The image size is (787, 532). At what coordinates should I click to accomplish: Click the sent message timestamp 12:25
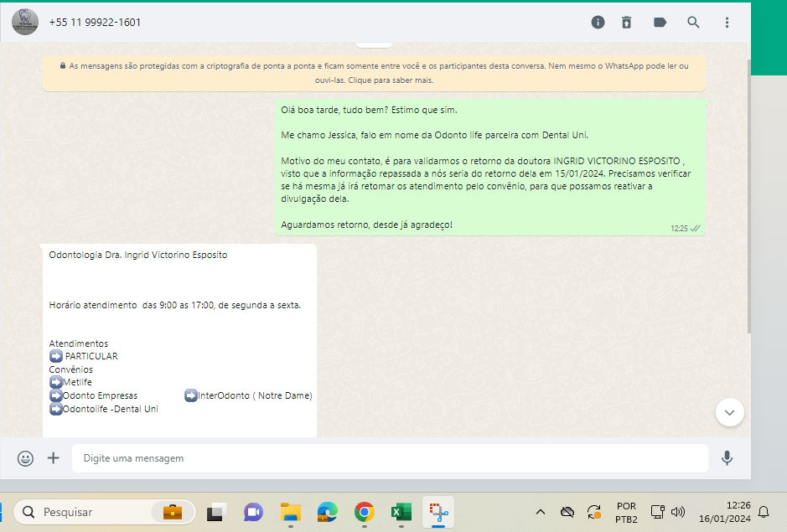point(679,229)
